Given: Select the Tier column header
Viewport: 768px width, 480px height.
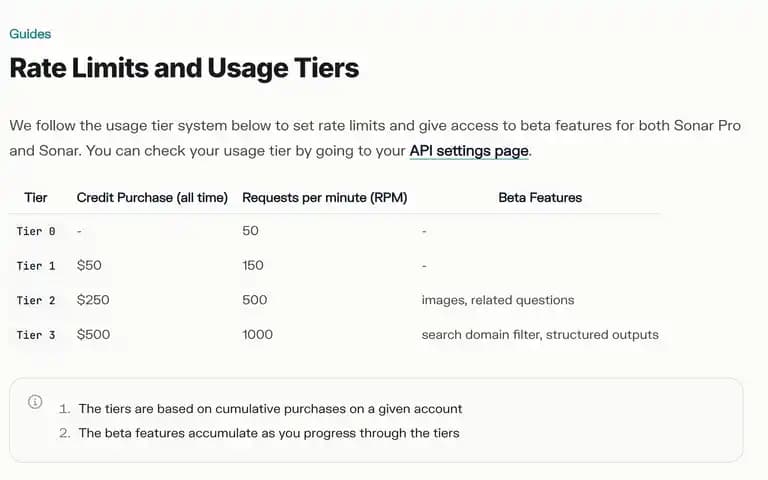Looking at the screenshot, I should (36, 197).
